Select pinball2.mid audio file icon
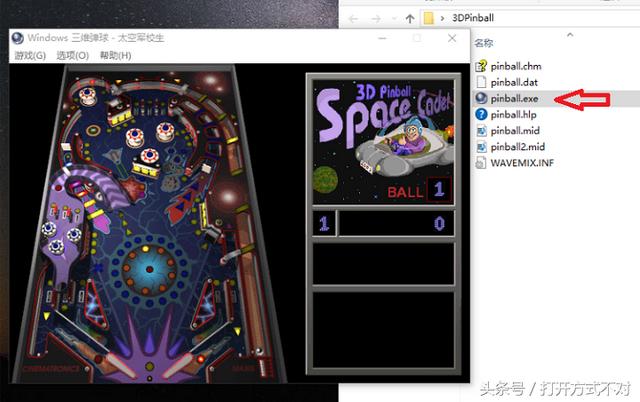 coord(481,147)
